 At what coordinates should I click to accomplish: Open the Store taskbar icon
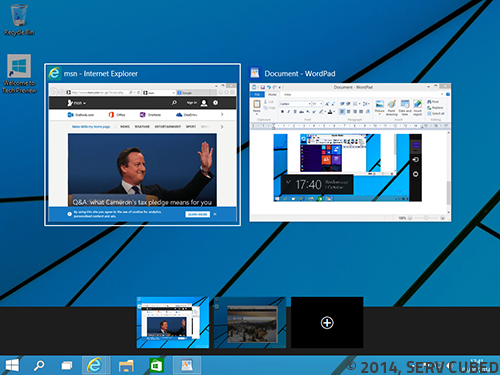click(156, 366)
